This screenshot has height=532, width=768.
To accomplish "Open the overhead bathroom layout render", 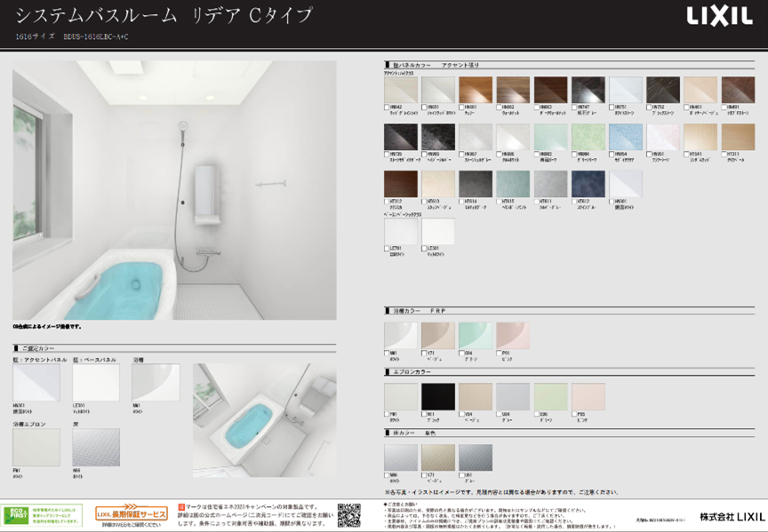I will point(265,420).
